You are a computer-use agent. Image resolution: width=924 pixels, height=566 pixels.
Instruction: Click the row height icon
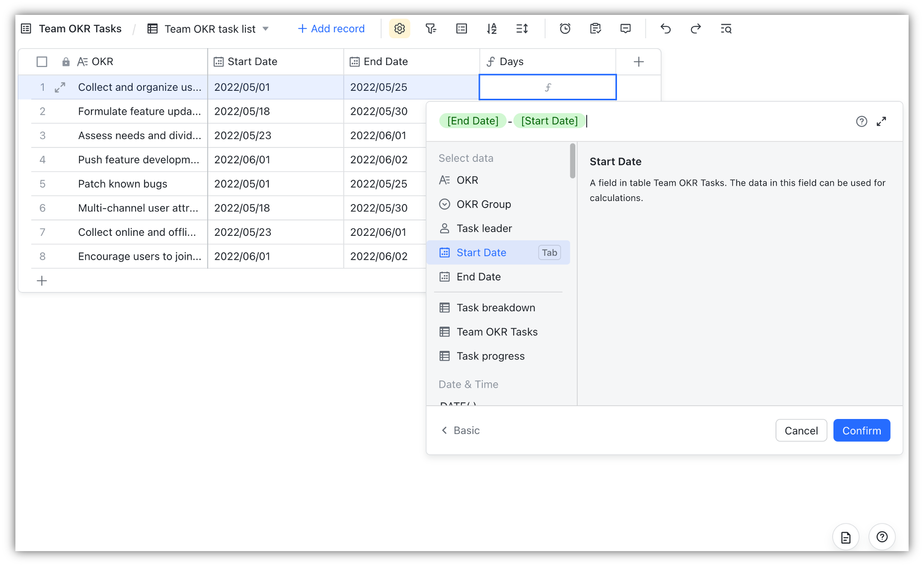point(522,29)
